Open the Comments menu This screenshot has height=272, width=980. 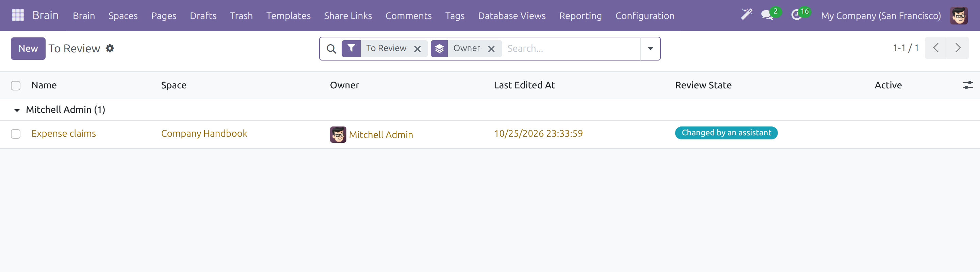click(x=409, y=16)
